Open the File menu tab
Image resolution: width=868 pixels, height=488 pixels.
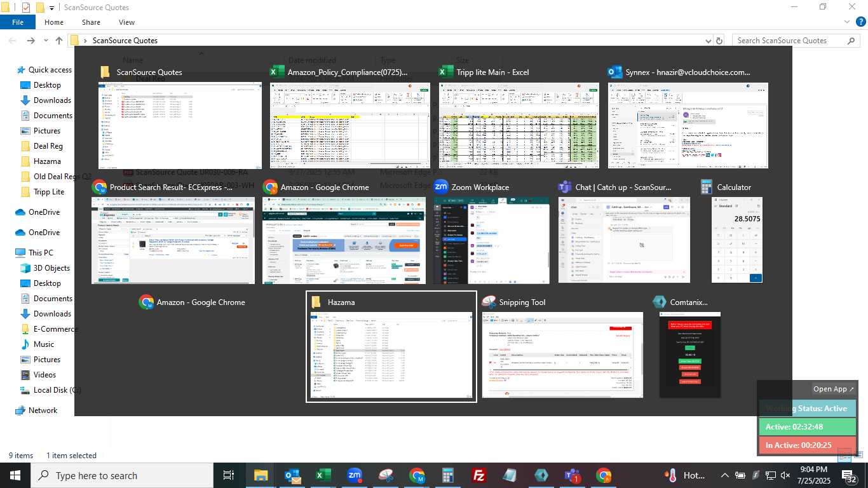tap(18, 22)
